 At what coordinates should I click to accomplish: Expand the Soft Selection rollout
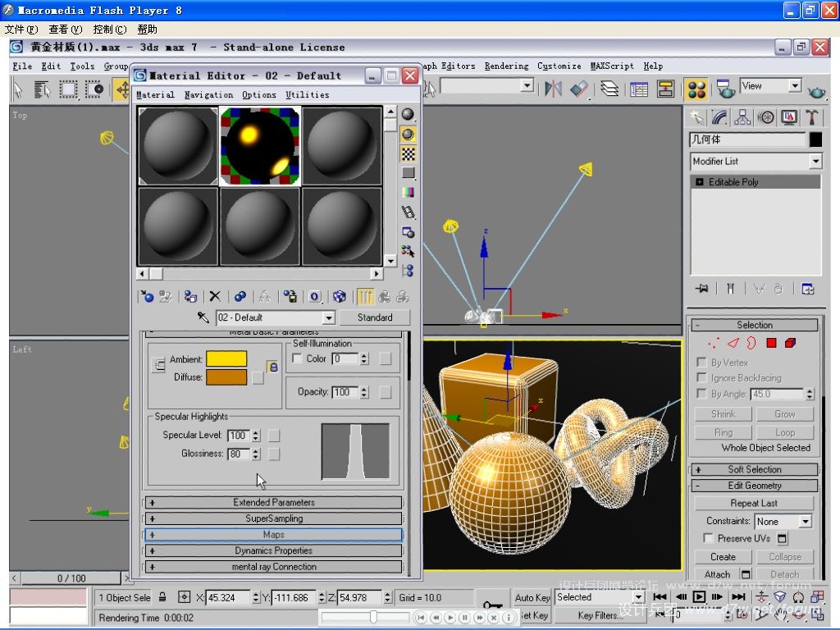pyautogui.click(x=755, y=470)
